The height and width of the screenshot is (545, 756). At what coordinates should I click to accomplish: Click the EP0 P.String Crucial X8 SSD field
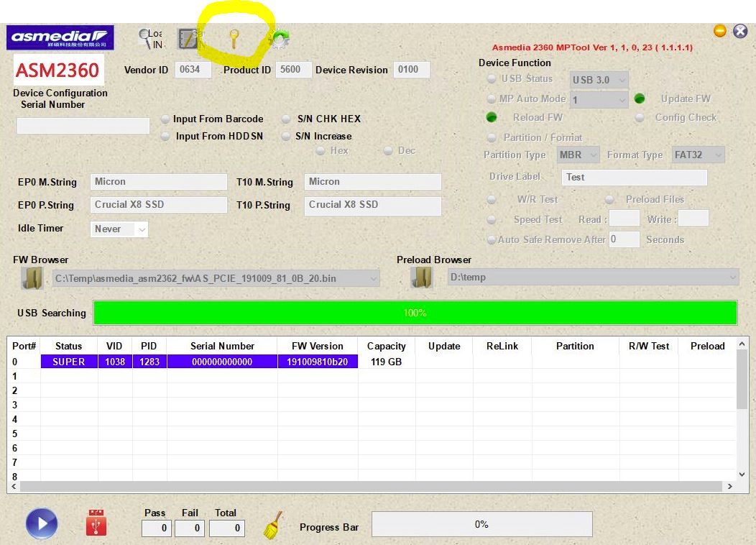click(x=159, y=204)
